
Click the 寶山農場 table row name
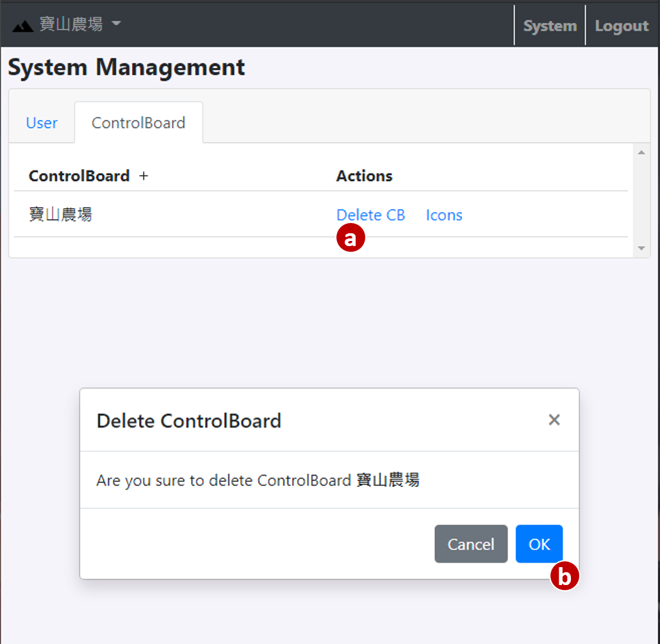(61, 214)
